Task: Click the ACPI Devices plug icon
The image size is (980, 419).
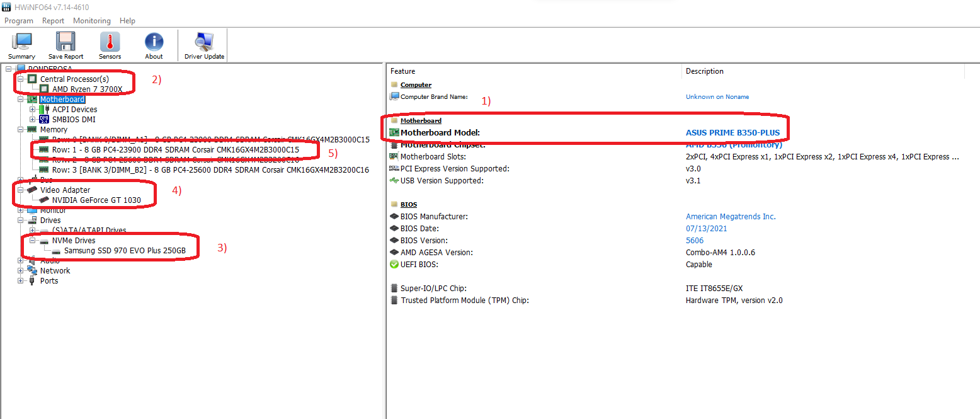Action: [44, 109]
